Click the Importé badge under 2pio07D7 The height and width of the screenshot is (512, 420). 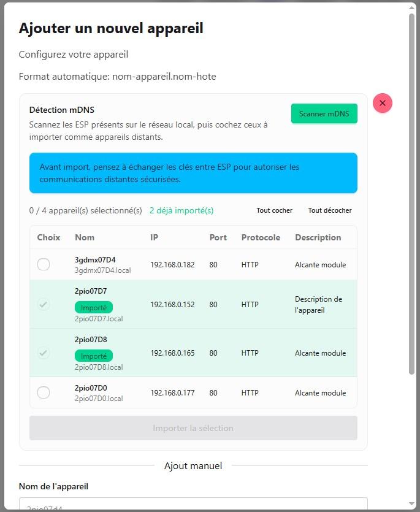(94, 308)
